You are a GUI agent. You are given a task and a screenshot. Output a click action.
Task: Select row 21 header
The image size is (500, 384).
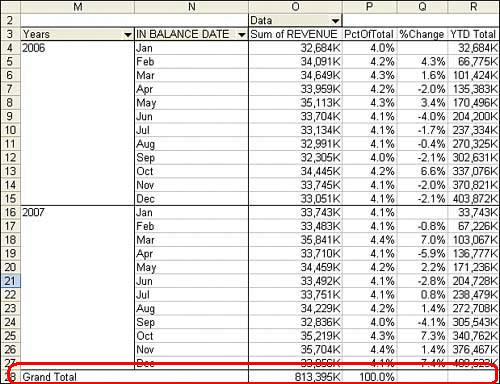click(x=10, y=281)
